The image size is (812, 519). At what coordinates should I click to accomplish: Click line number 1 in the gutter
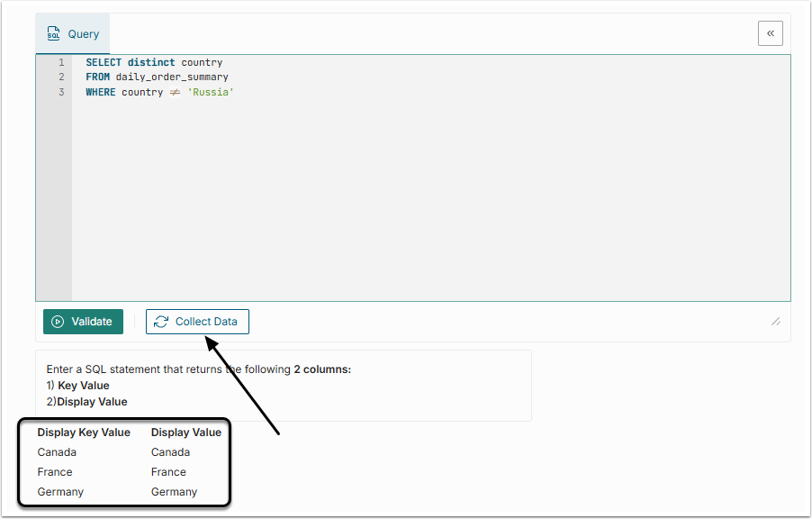[x=61, y=62]
